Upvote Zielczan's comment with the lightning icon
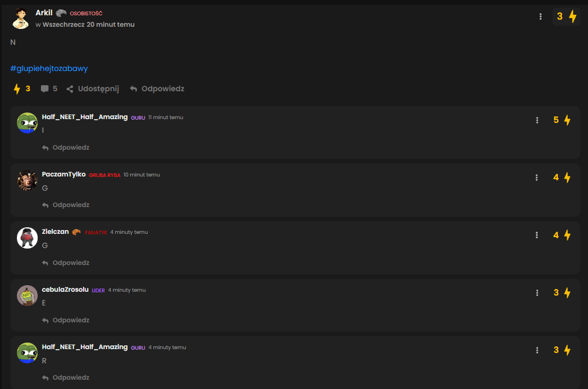The height and width of the screenshot is (389, 588). click(x=567, y=235)
